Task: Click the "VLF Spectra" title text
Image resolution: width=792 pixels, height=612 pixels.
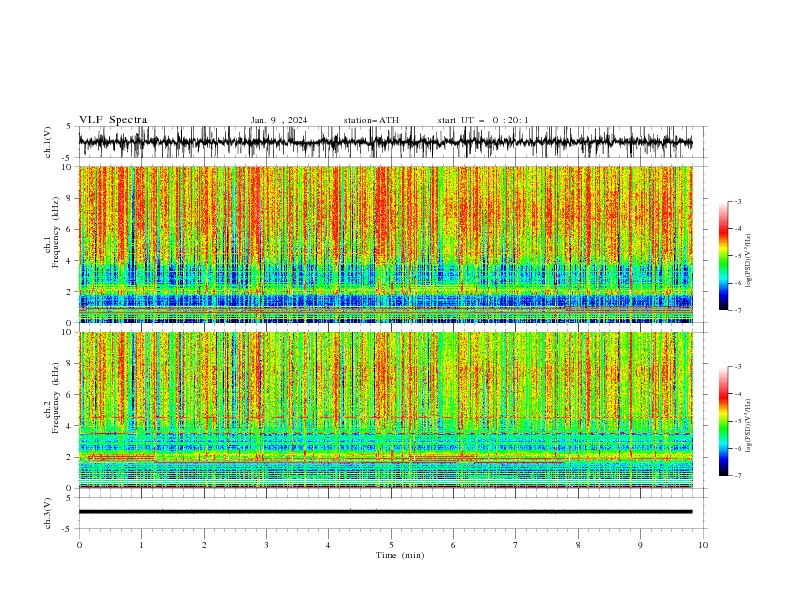Action: (x=113, y=120)
